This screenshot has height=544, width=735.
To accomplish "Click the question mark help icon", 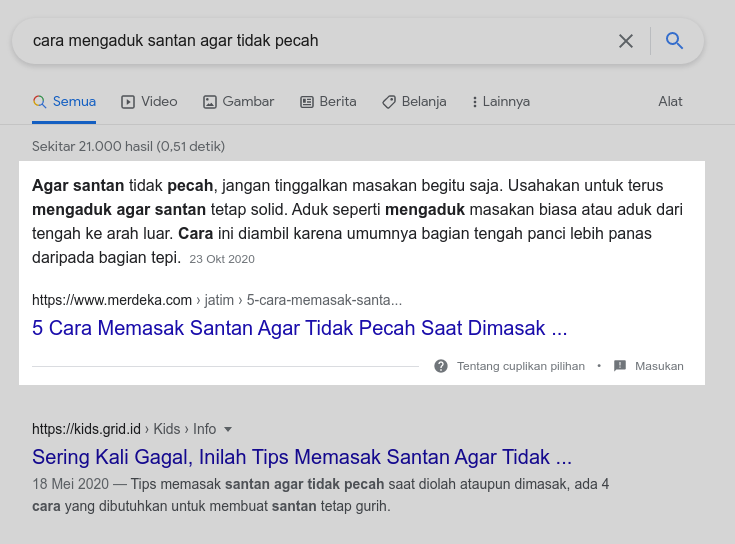I will click(441, 366).
